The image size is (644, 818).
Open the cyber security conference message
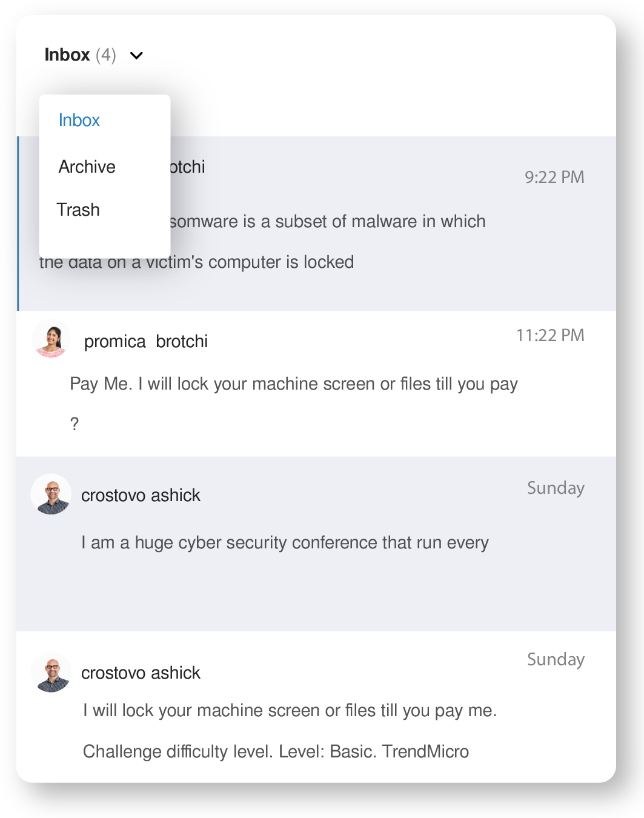tap(285, 543)
